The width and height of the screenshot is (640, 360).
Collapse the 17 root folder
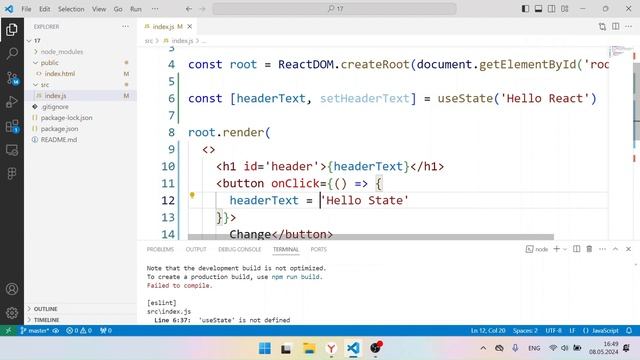coord(29,41)
